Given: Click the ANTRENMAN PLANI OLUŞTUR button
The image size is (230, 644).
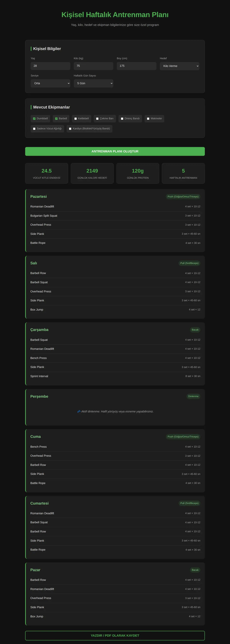Looking at the screenshot, I should coord(115,151).
